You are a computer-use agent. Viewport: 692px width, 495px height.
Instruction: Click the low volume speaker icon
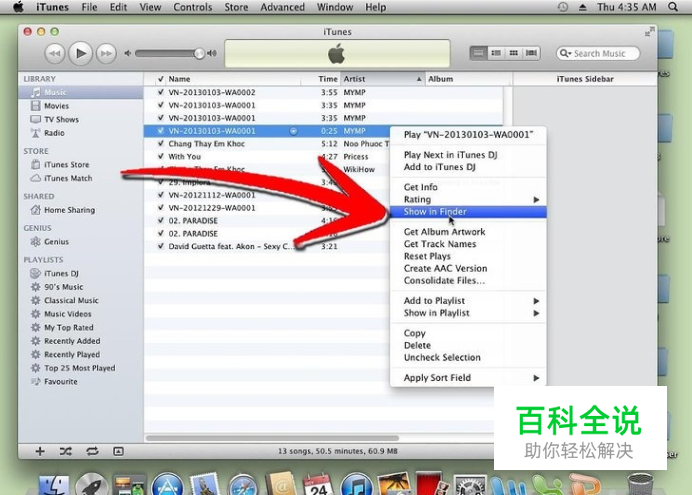coord(128,53)
